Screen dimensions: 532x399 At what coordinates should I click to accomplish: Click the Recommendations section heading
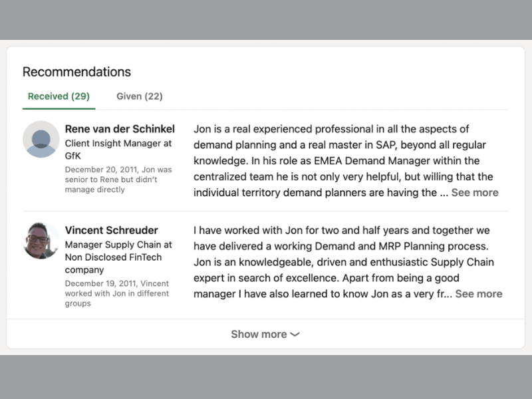76,72
